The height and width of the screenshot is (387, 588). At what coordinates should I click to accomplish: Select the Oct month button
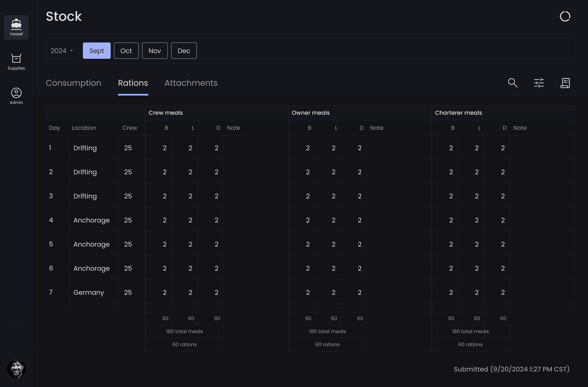(x=126, y=51)
